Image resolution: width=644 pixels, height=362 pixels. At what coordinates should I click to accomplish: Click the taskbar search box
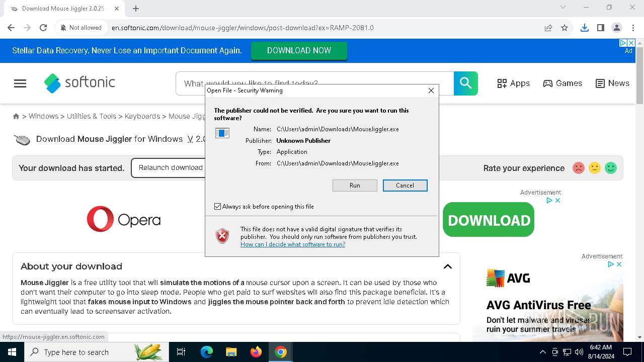96,352
